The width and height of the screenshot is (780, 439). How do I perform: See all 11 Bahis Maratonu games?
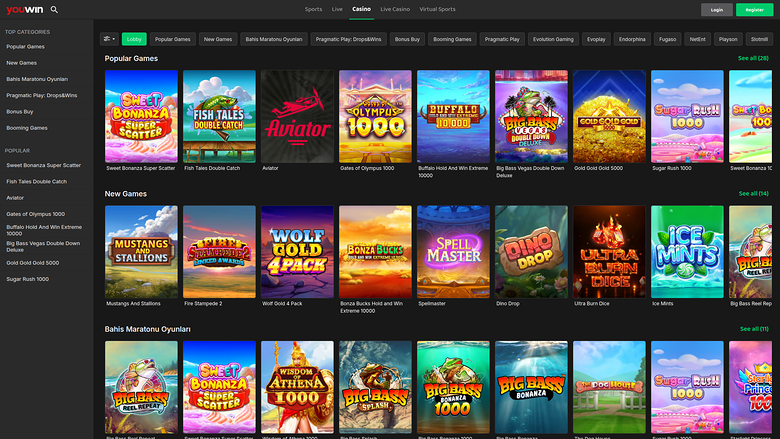click(x=754, y=329)
